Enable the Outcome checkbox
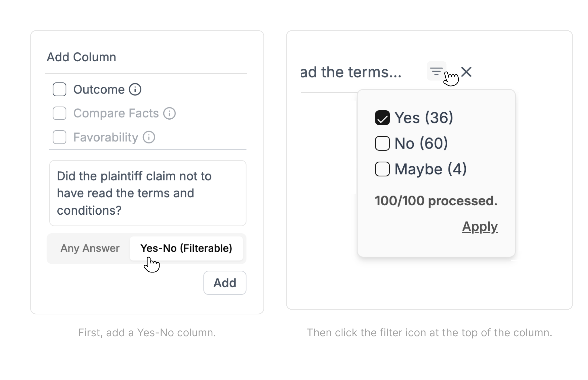Image resolution: width=588 pixels, height=380 pixels. click(x=59, y=89)
